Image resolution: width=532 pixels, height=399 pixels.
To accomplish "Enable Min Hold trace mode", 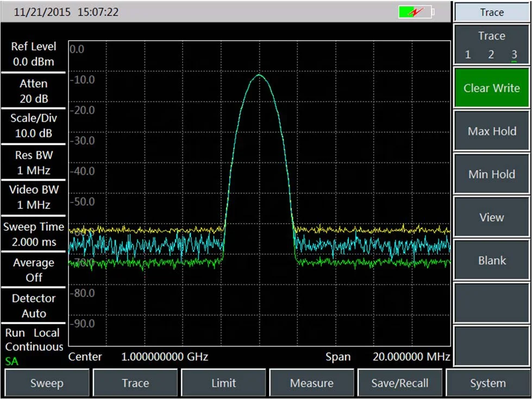I will click(x=491, y=174).
